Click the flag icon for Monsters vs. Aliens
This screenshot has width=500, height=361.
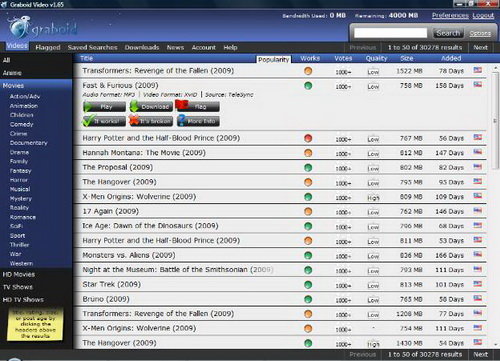click(x=478, y=254)
